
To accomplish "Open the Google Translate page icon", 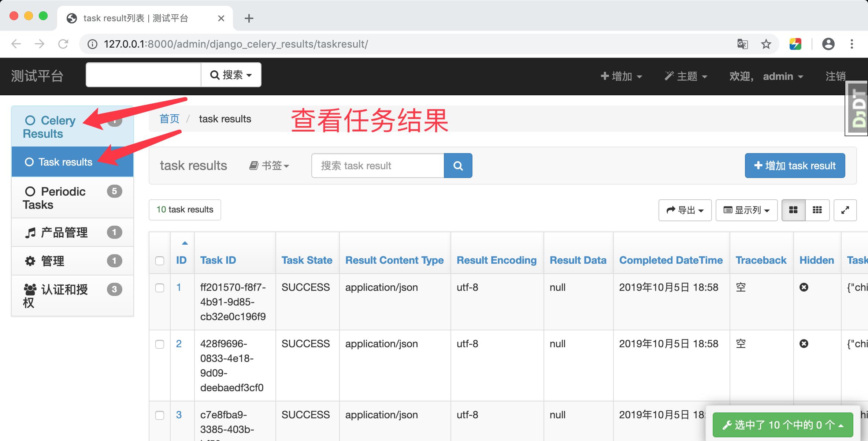I will (742, 44).
